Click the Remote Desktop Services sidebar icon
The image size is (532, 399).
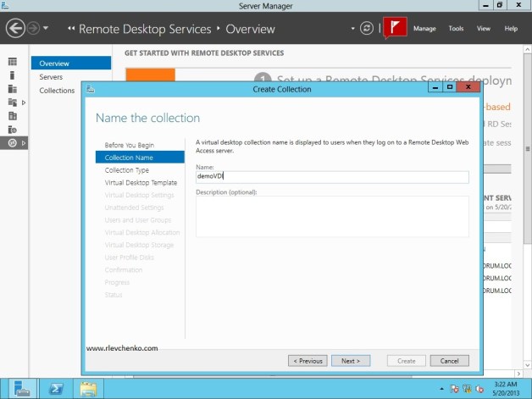(x=13, y=143)
